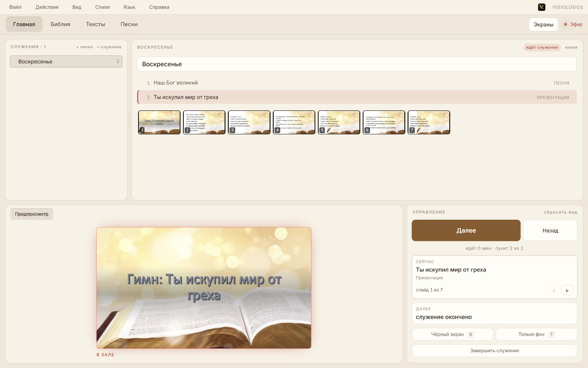This screenshot has width=588, height=368.
Task: Open slide thumbnail 2
Action: [204, 123]
